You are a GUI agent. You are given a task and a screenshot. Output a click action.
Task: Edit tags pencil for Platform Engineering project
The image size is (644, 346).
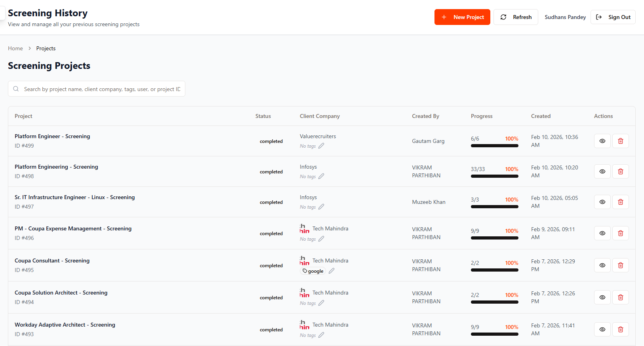(321, 176)
